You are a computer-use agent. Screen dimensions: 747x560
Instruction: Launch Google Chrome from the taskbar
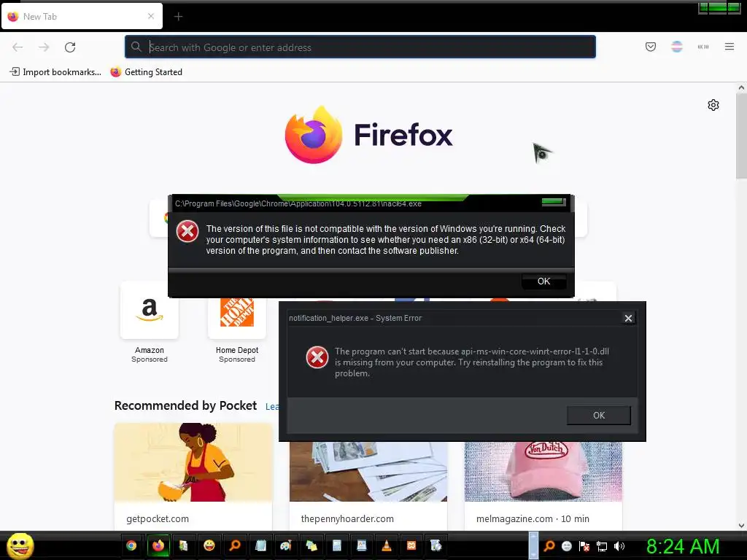pyautogui.click(x=131, y=545)
